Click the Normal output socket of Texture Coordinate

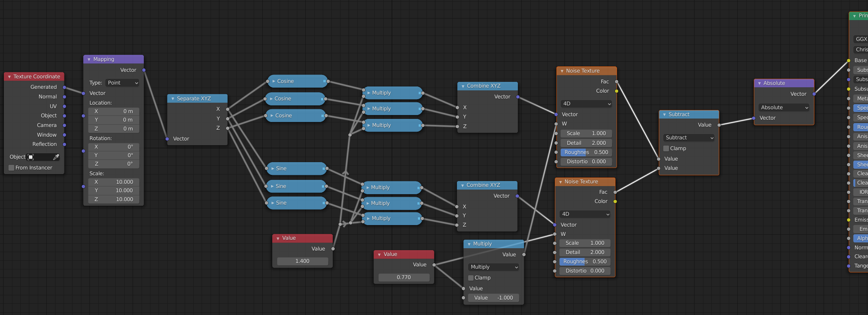click(64, 97)
